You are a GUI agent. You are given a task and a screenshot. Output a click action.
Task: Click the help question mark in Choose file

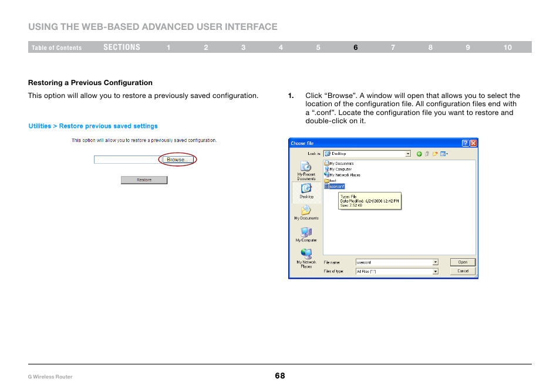(465, 143)
